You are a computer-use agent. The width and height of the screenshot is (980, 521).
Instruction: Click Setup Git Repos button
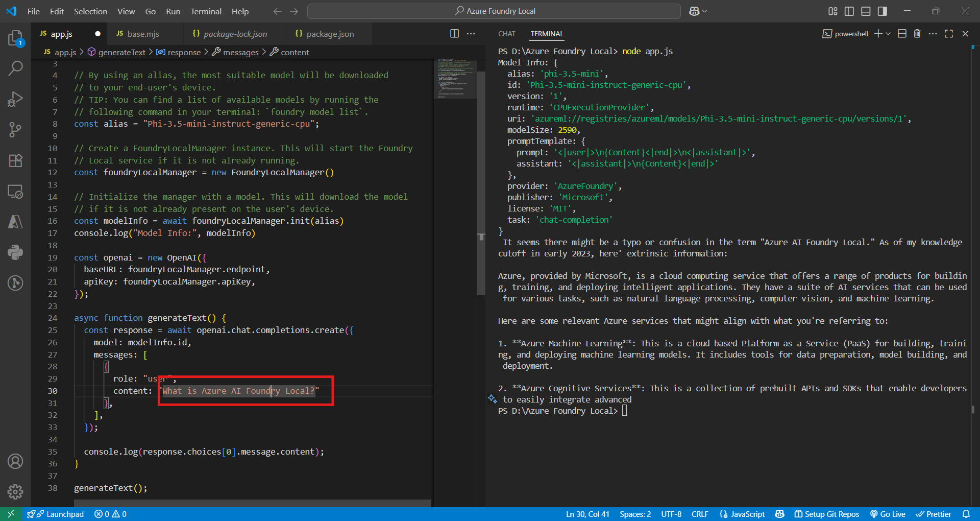[827, 514]
